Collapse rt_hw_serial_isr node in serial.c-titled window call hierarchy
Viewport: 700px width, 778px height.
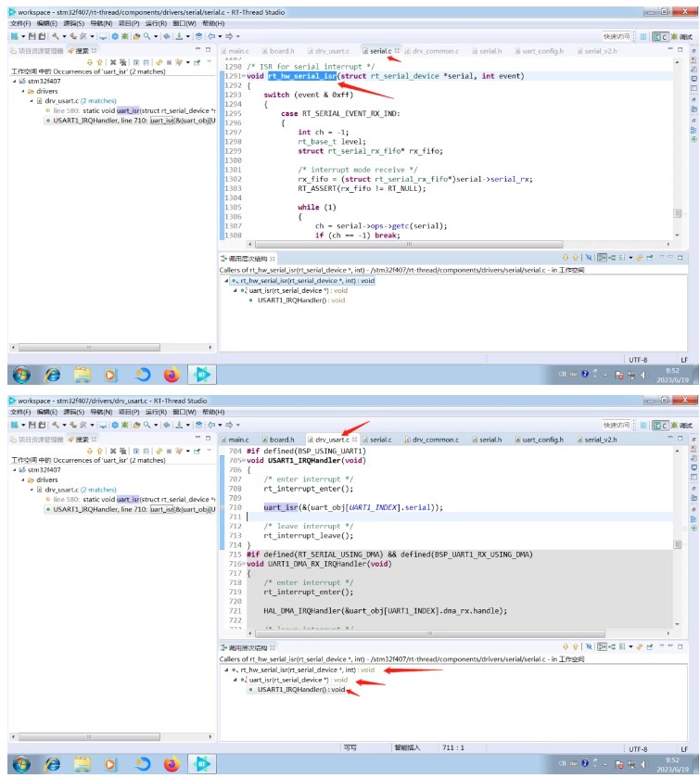227,281
